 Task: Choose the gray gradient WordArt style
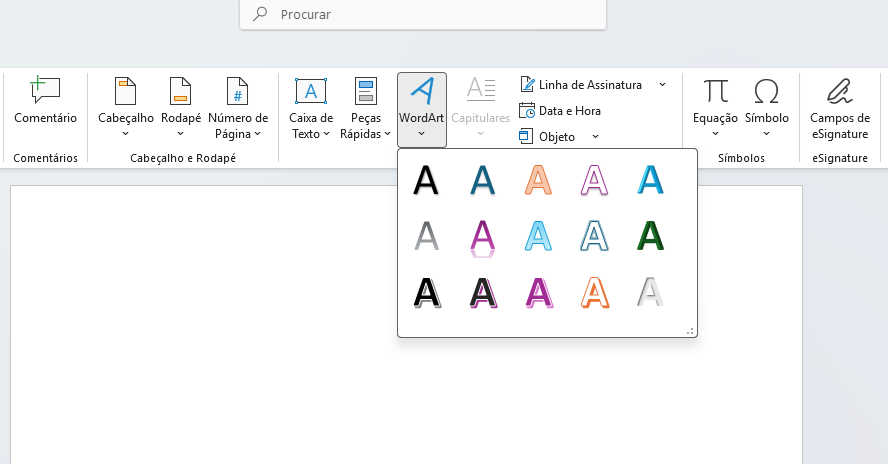coord(426,236)
